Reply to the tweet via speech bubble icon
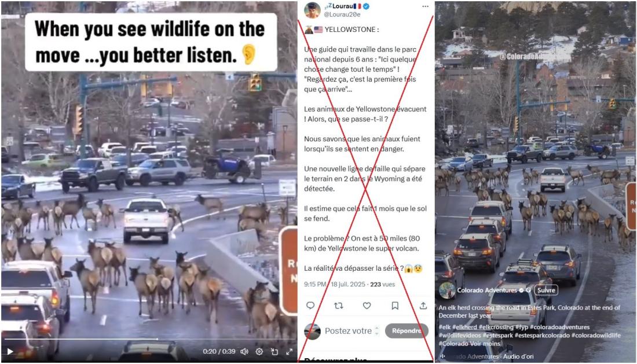 coord(310,306)
